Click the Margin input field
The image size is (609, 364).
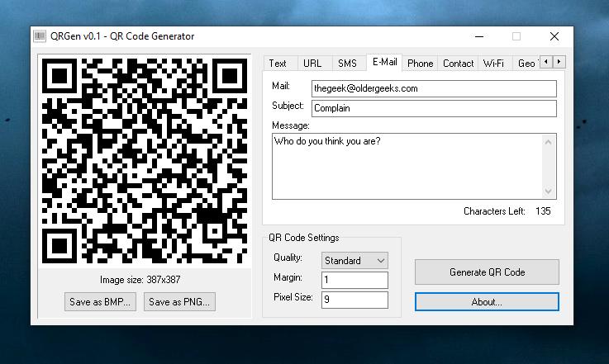coord(354,280)
